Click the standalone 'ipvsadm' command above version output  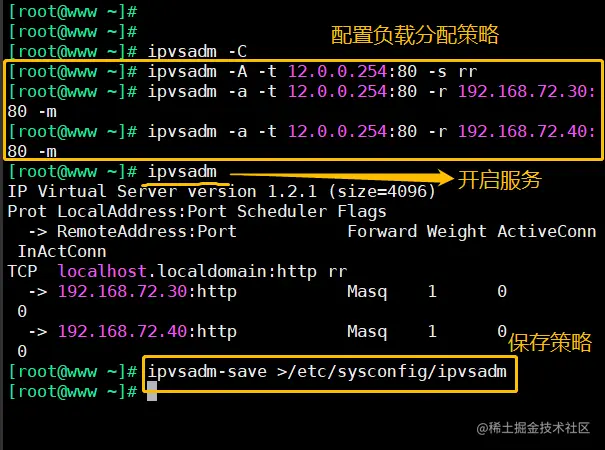(182, 171)
